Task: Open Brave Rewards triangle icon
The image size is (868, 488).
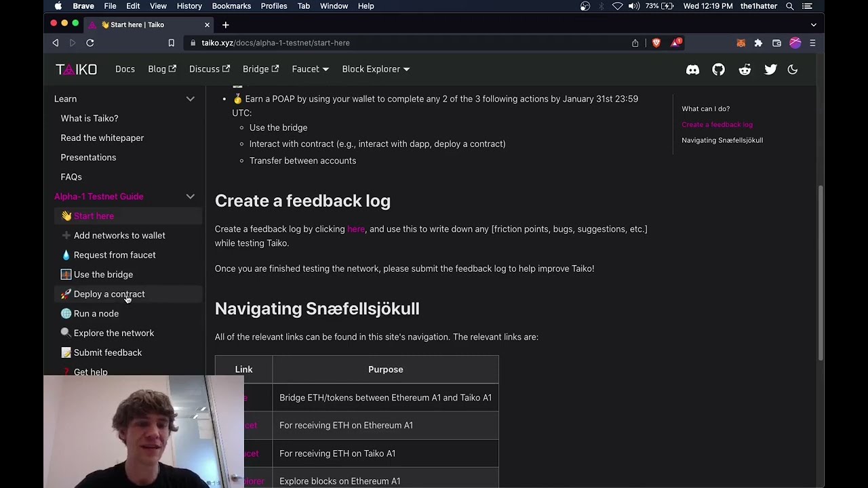Action: [x=676, y=43]
